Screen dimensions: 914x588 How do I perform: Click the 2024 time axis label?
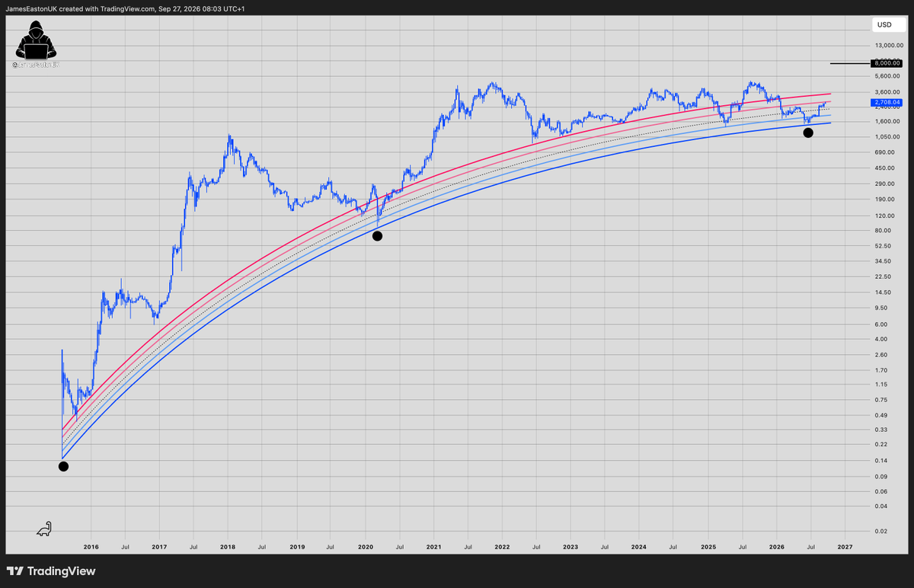coord(639,547)
